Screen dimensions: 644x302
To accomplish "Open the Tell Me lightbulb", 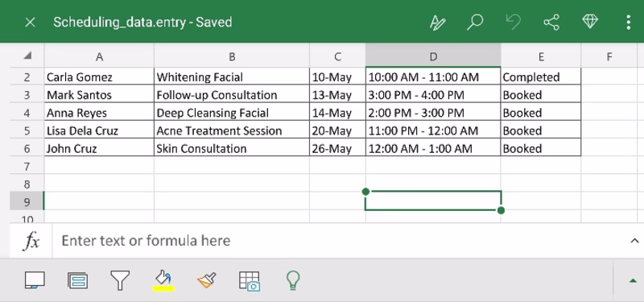I will click(x=292, y=280).
